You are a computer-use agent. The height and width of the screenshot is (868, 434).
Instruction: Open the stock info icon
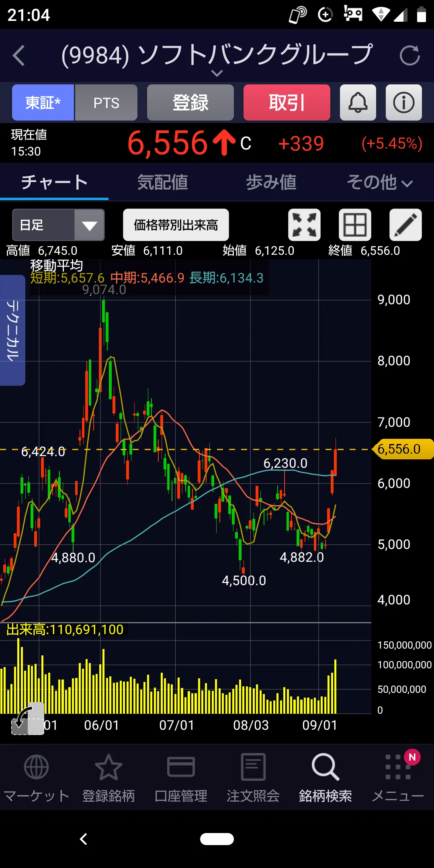[403, 102]
